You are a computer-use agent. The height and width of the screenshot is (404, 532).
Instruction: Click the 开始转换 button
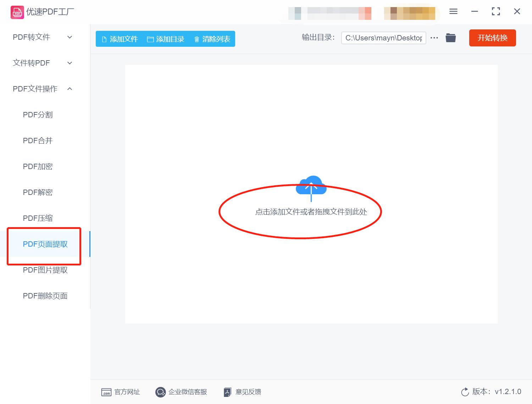point(492,38)
